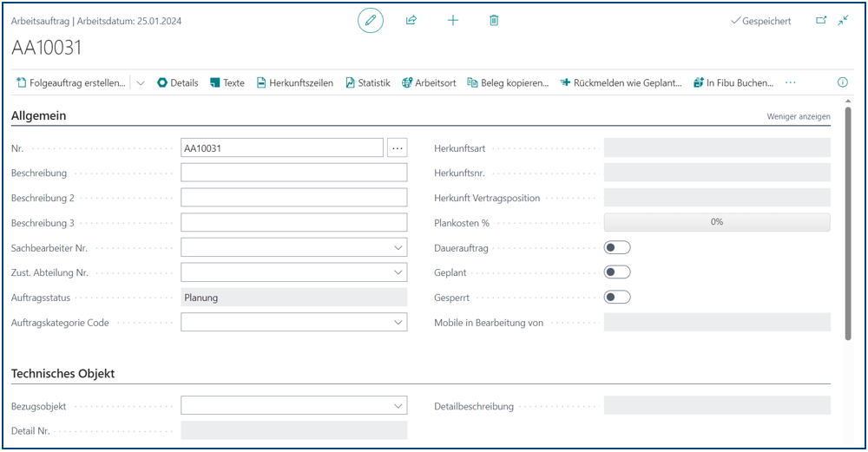The image size is (868, 452).
Task: Open Details action
Action: click(178, 82)
